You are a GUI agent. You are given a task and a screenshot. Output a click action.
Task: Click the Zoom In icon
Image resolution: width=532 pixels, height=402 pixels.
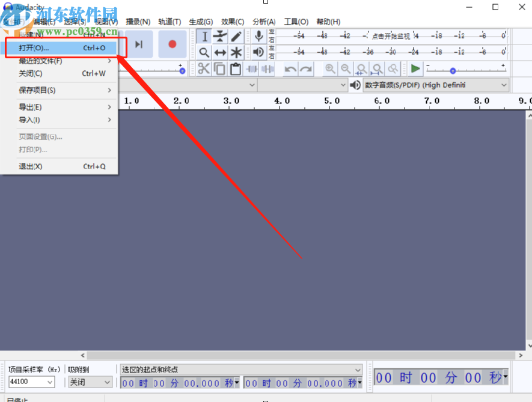pyautogui.click(x=330, y=69)
